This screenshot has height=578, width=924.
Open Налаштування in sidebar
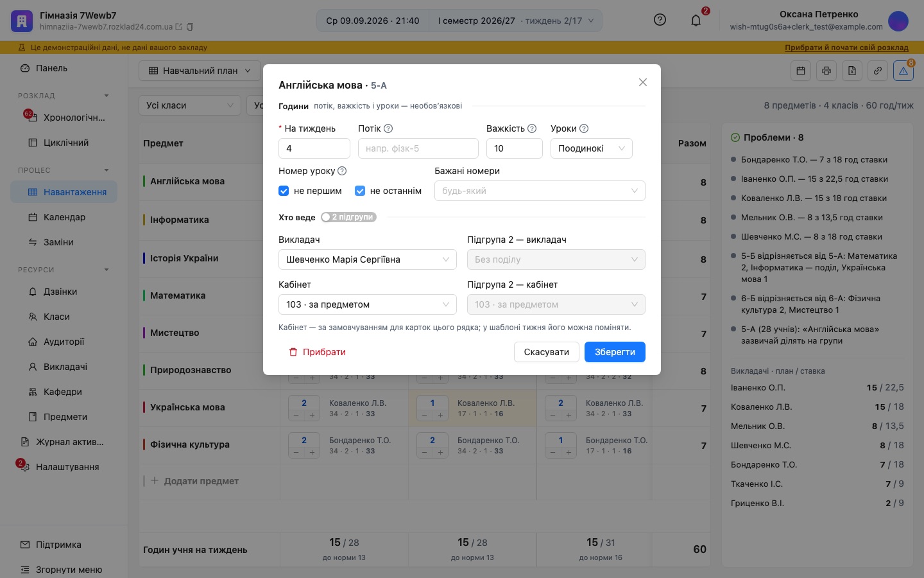(64, 467)
